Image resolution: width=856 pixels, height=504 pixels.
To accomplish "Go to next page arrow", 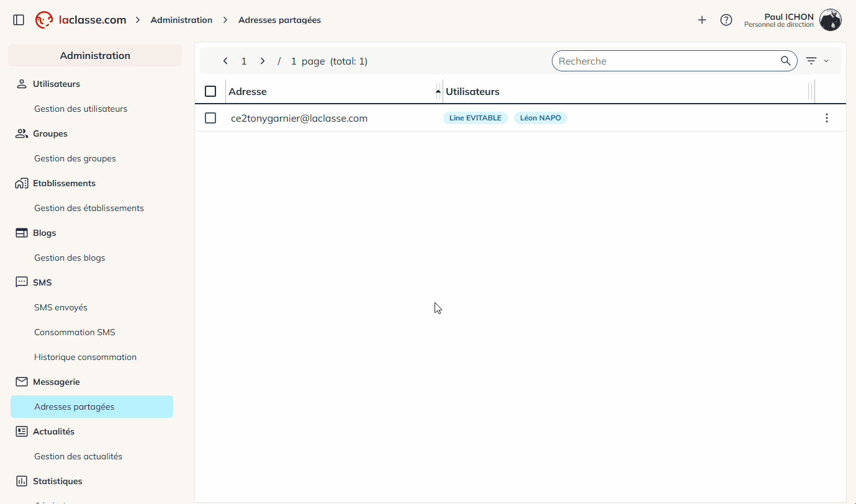I will tap(263, 61).
